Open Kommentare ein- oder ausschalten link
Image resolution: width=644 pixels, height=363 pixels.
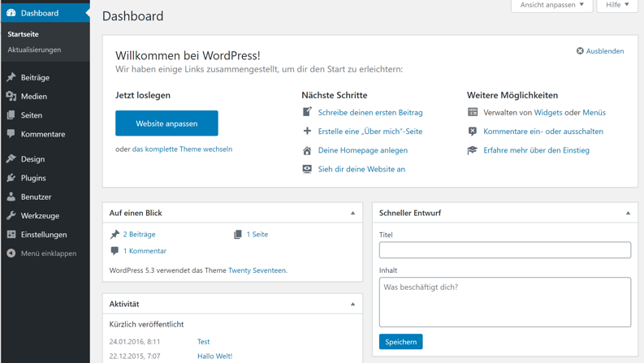[543, 132]
